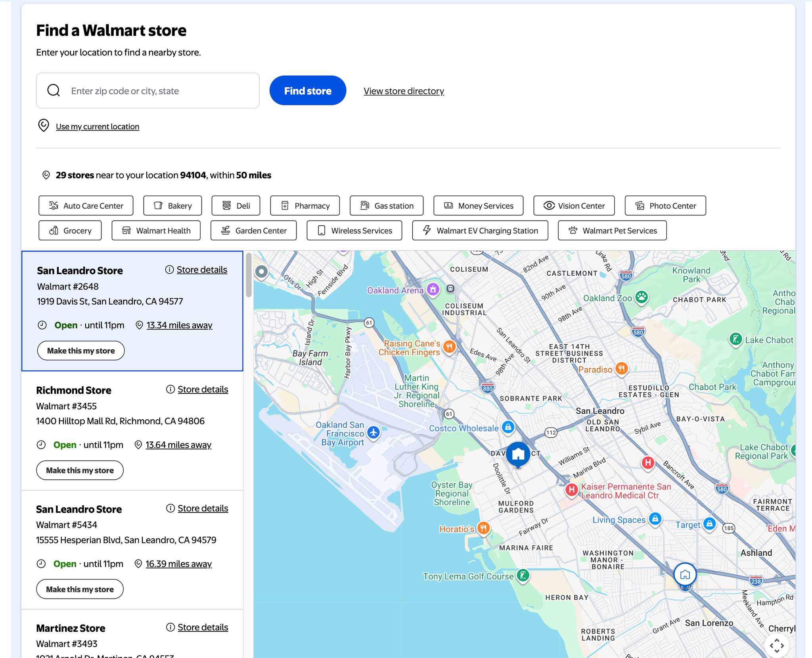Screen dimensions: 812x658
Task: Select the Kaiser Permanente hospital marker
Action: [571, 490]
